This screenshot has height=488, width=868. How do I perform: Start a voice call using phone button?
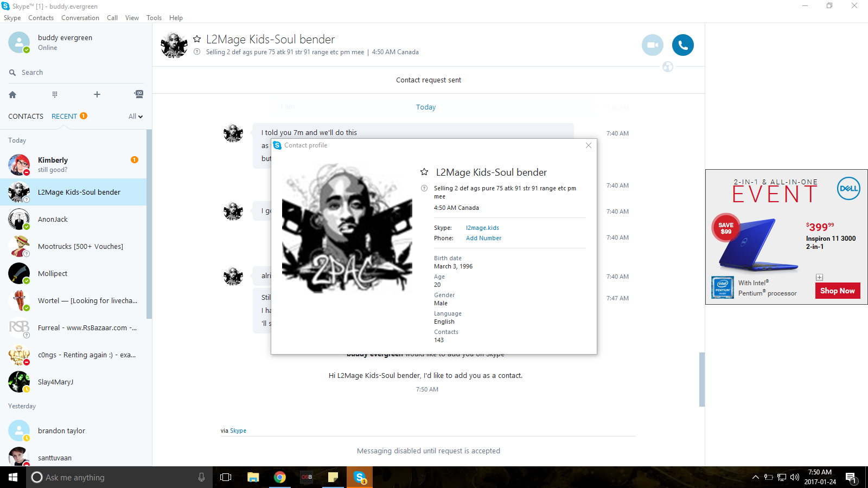682,45
